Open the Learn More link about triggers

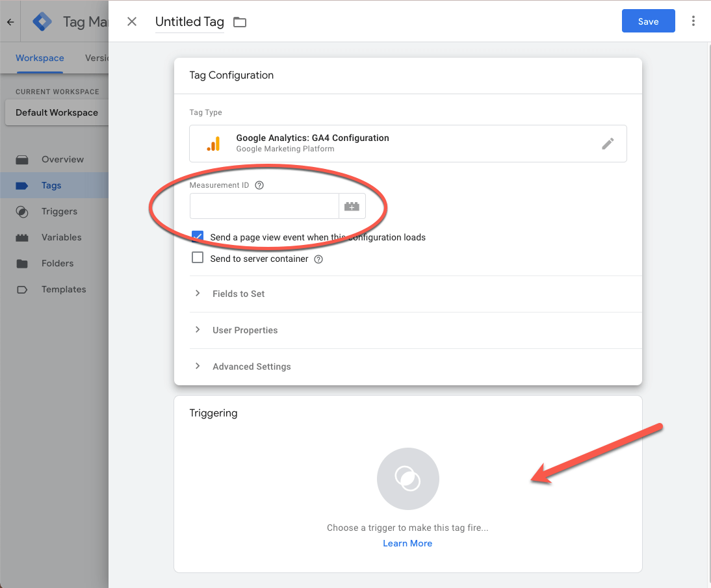pos(407,543)
